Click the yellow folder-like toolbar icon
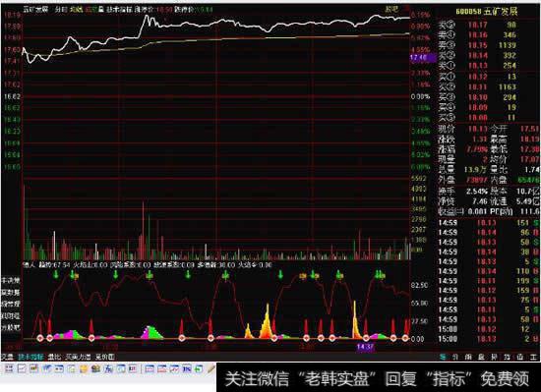 coord(84,369)
